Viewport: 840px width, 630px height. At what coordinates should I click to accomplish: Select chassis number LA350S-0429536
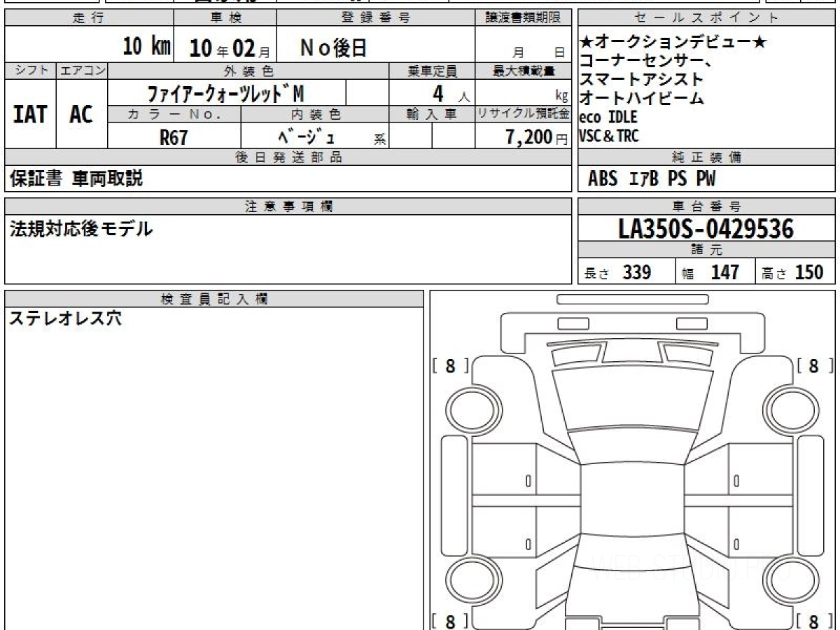(x=707, y=228)
